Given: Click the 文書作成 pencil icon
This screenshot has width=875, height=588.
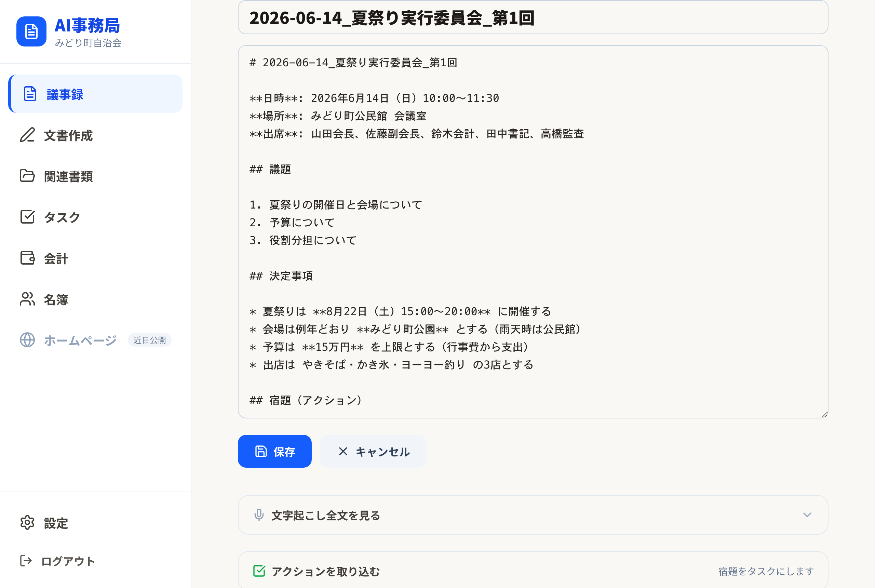Looking at the screenshot, I should click(x=27, y=135).
